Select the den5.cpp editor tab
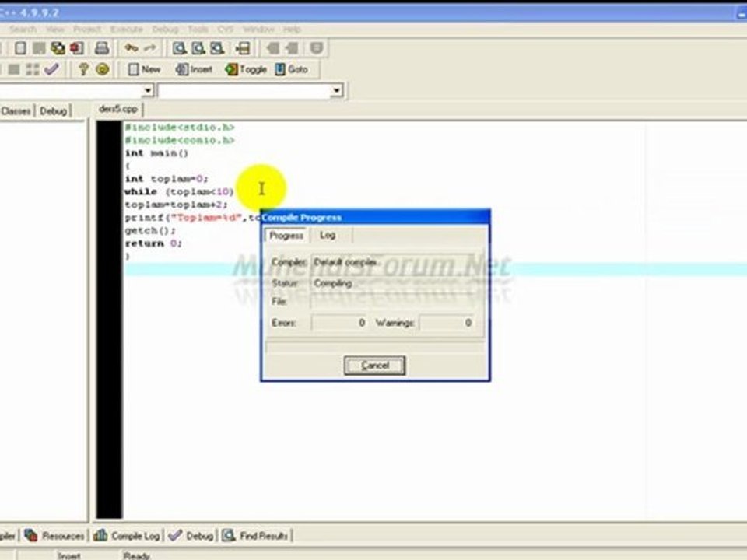The image size is (747, 560). coord(118,109)
